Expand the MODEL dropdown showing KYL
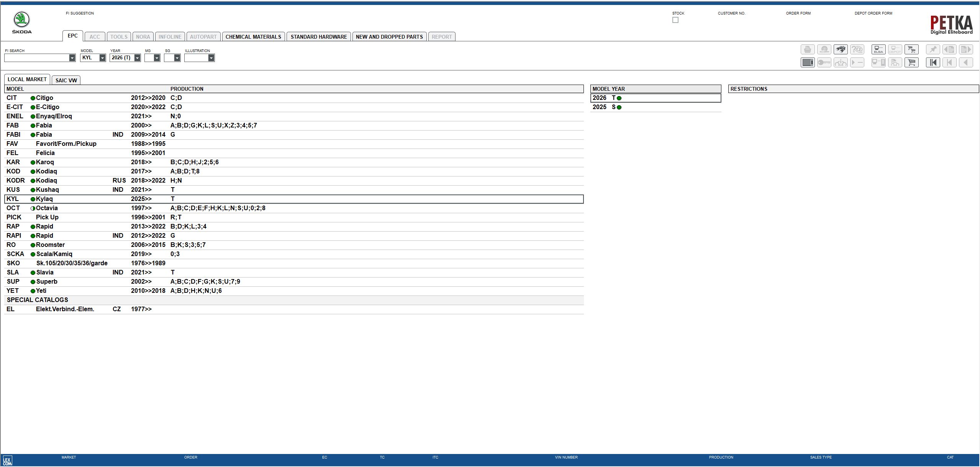Screen dimensions: 980x467 102,58
